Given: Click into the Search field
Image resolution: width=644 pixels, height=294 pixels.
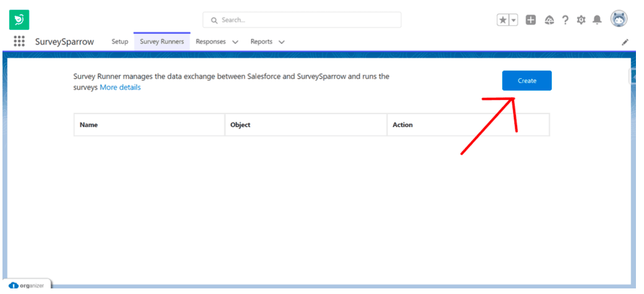Looking at the screenshot, I should [302, 20].
